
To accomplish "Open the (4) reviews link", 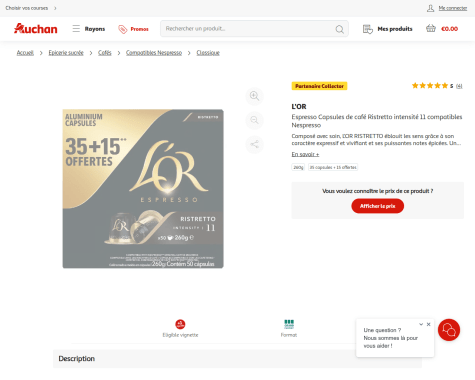I will click(x=459, y=86).
